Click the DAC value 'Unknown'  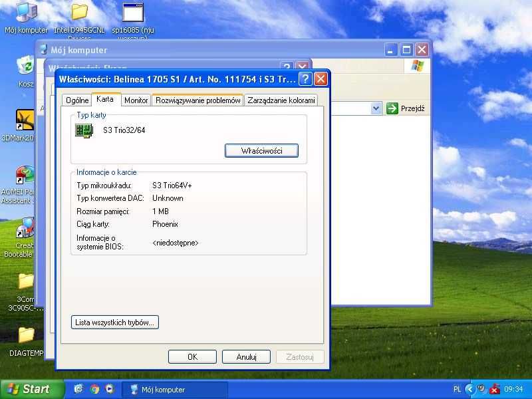point(168,198)
